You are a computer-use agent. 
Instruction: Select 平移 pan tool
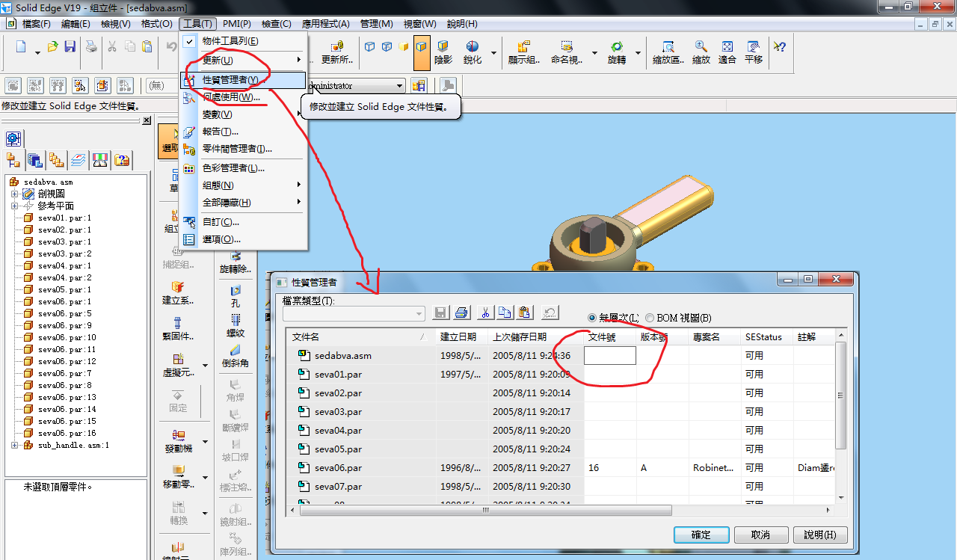click(754, 52)
